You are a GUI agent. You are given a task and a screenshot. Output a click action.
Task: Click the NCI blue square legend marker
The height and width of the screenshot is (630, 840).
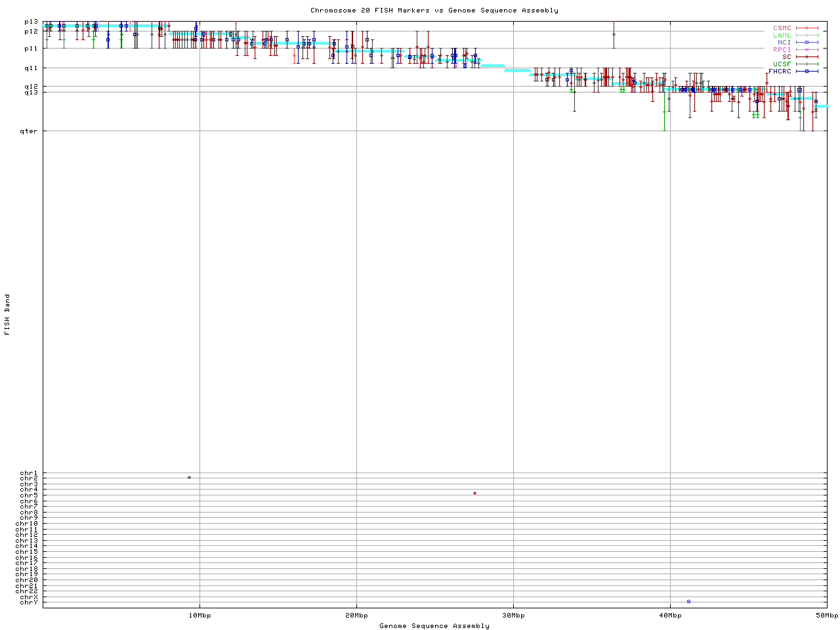pos(807,43)
